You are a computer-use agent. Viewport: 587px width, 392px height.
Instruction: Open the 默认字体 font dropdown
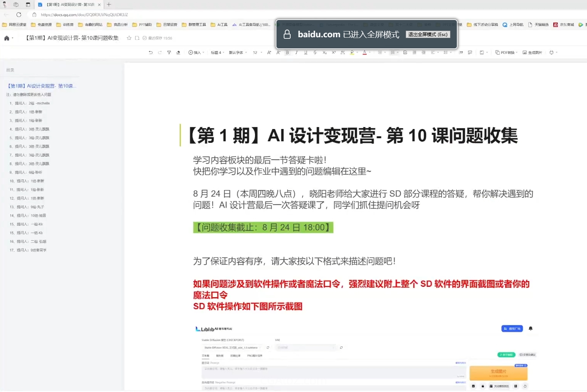tap(238, 53)
